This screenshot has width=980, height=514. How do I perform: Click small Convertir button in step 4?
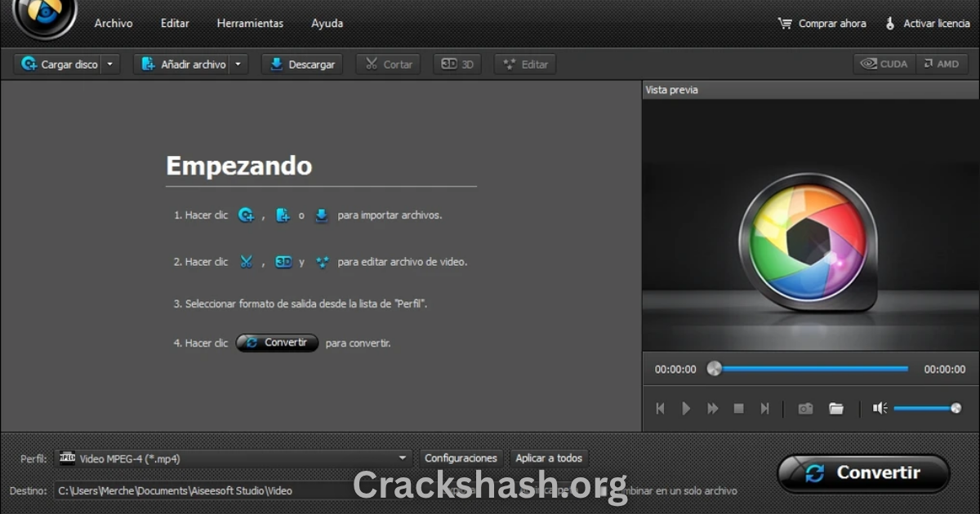click(x=277, y=343)
